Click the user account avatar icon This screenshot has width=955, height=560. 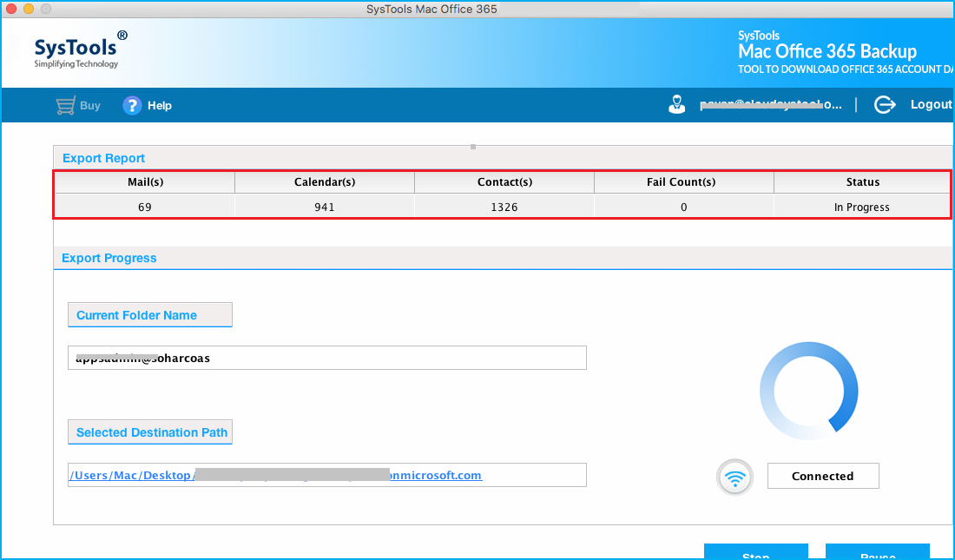pos(676,105)
